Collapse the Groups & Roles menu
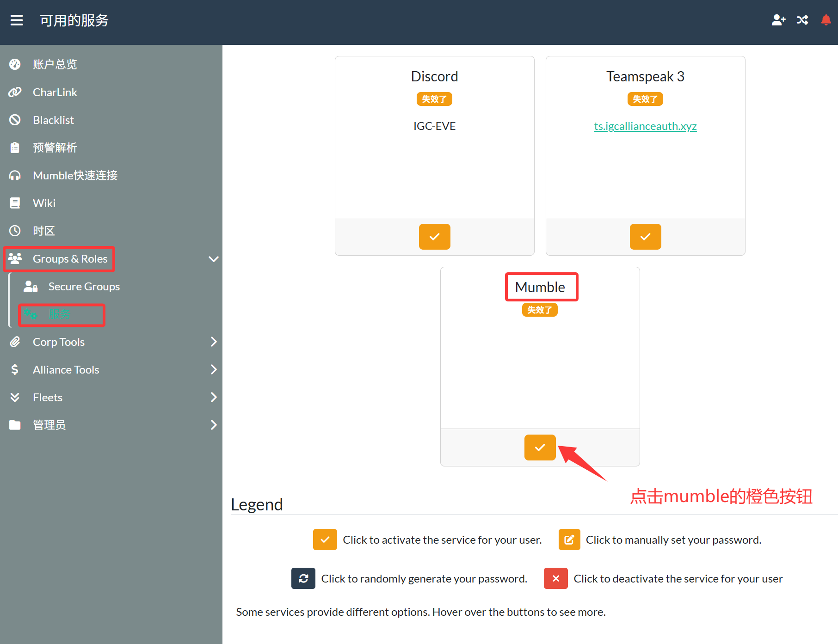 click(x=213, y=259)
